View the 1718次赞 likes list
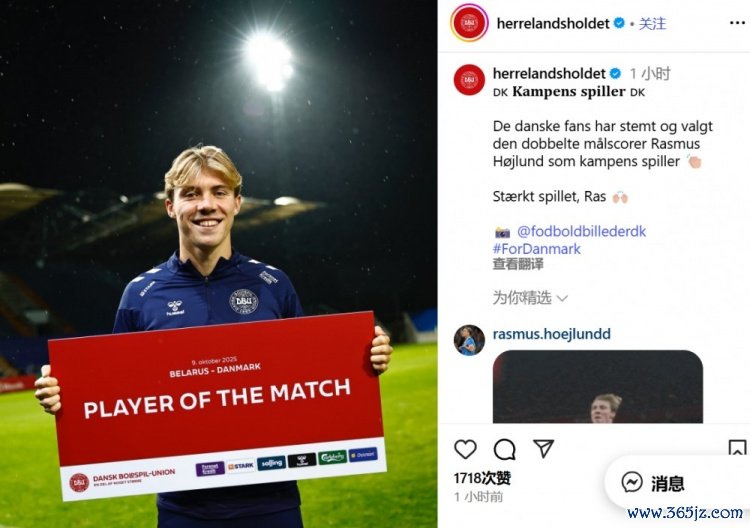The image size is (750, 528). point(482,478)
